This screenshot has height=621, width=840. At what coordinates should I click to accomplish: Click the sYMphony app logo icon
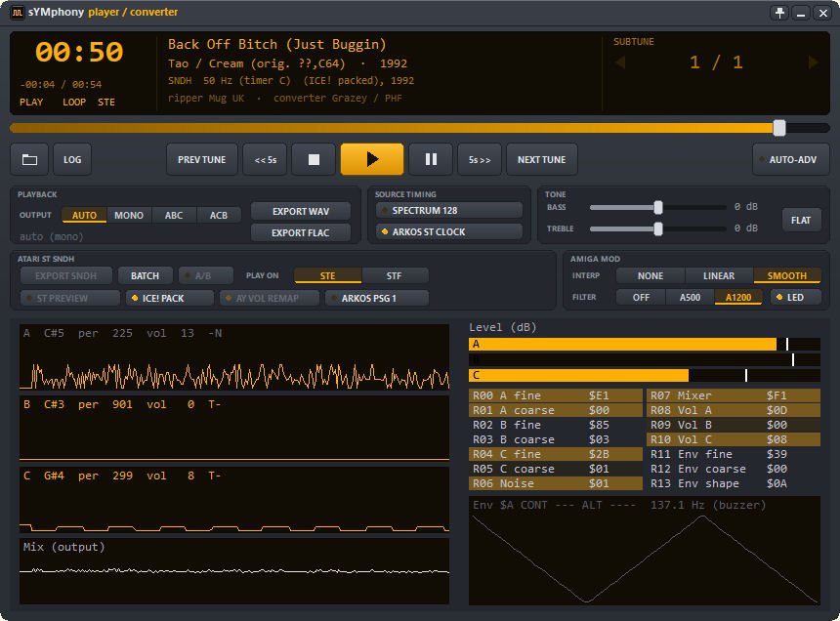coord(18,13)
